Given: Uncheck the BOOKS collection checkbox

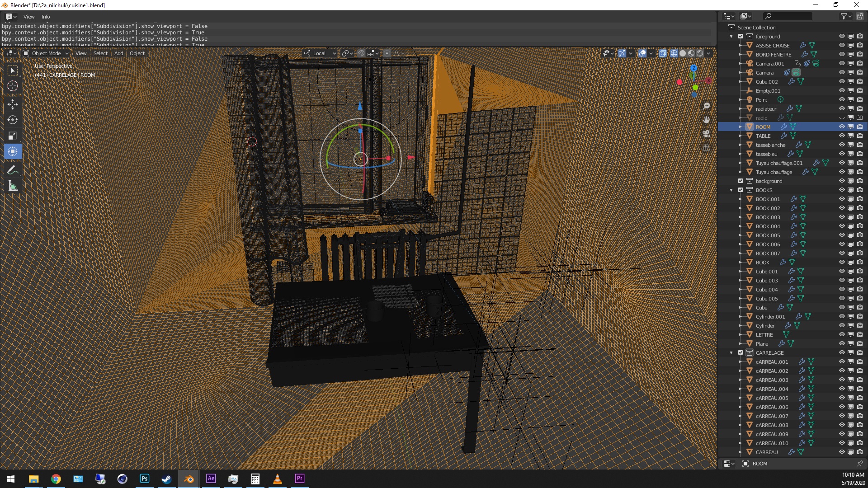Looking at the screenshot, I should click(x=741, y=190).
